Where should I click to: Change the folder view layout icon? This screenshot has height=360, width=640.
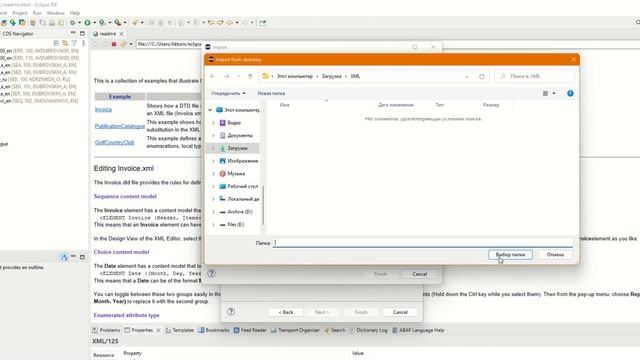pos(545,93)
